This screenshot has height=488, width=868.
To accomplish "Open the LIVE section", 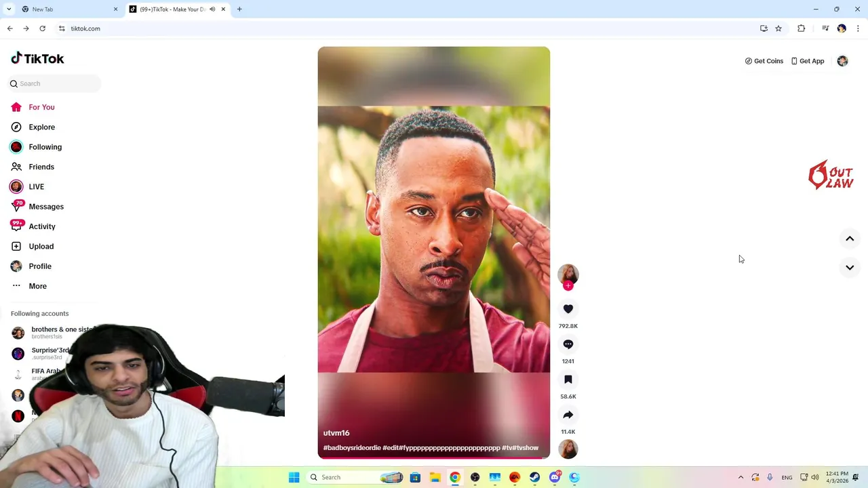I will pos(27,186).
